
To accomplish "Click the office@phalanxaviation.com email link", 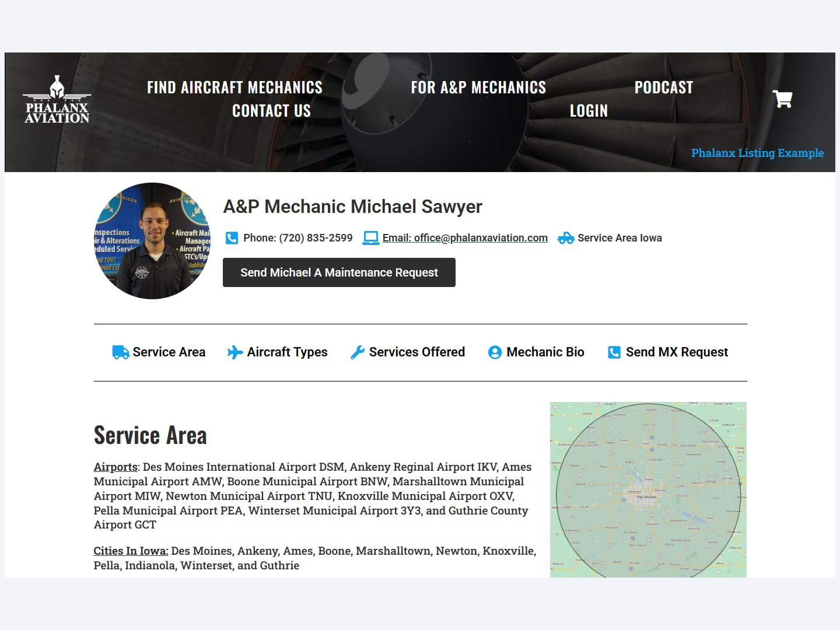I will 465,238.
